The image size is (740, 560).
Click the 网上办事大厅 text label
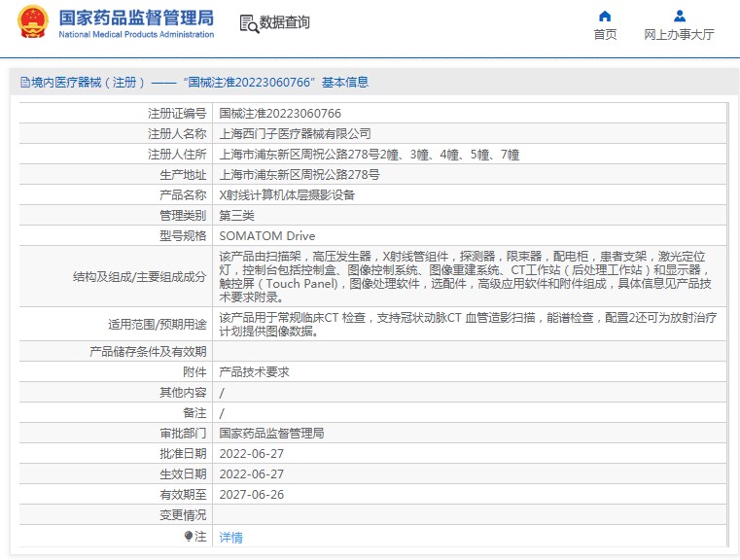pos(679,34)
